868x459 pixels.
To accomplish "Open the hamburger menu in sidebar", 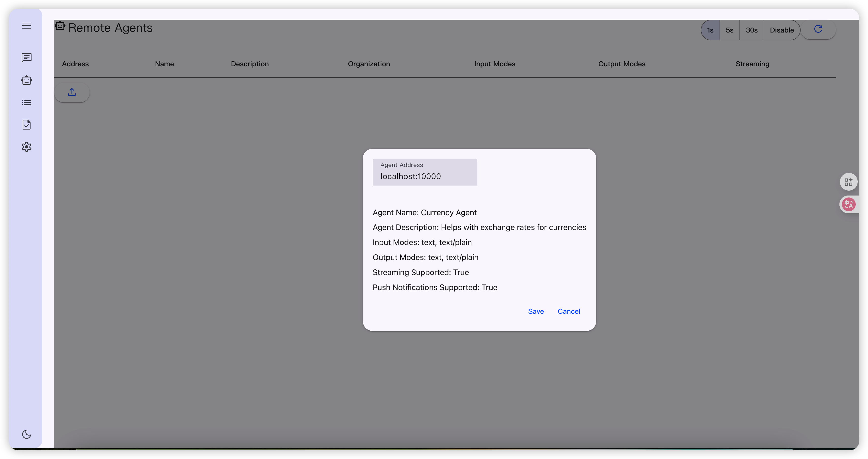I will coord(27,26).
